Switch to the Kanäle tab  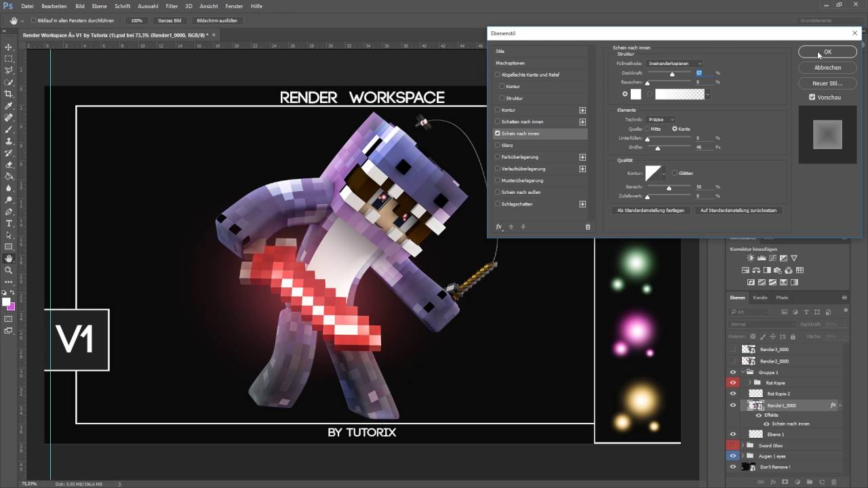(760, 298)
